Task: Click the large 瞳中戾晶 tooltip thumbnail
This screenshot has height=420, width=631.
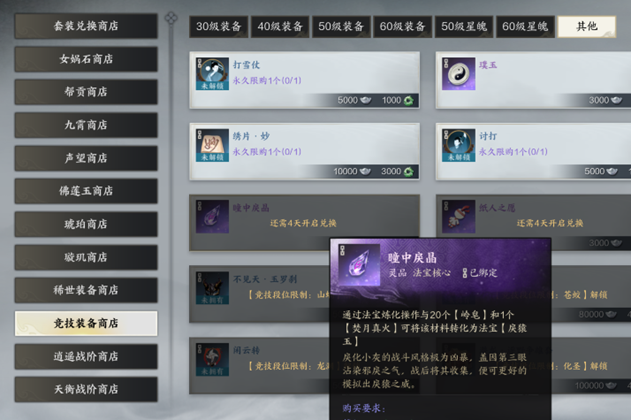Action: 359,265
